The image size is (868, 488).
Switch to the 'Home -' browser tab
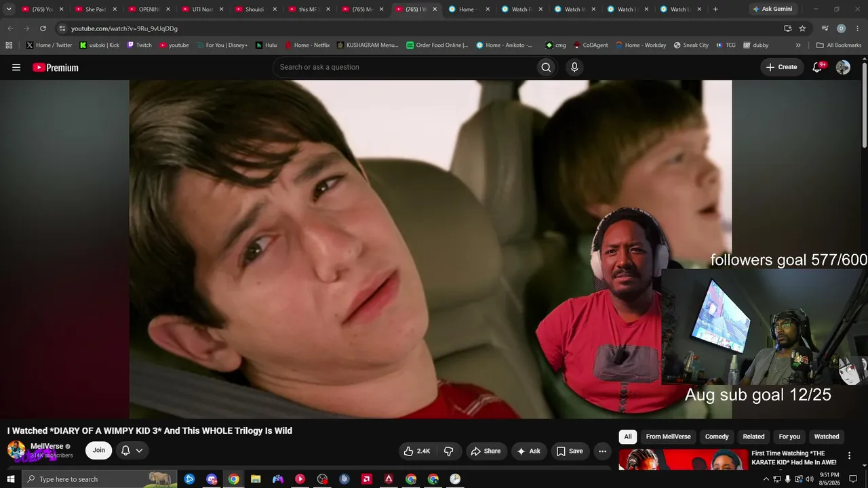coord(469,9)
